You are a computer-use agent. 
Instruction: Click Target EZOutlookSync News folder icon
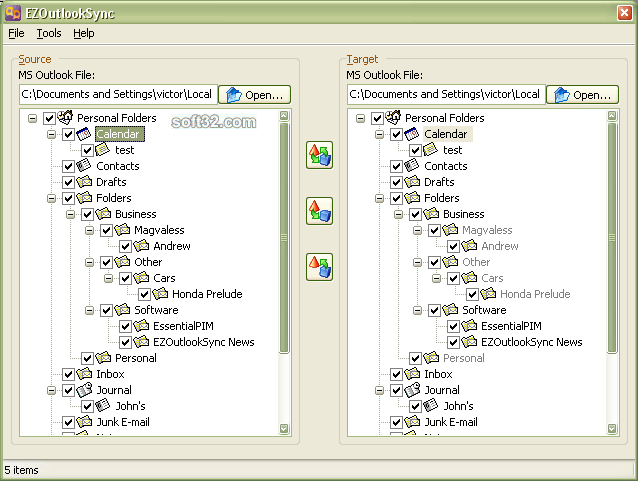tap(469, 341)
